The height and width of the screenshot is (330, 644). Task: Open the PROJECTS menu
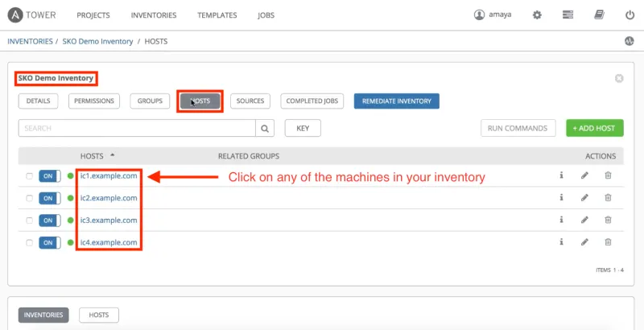tap(93, 15)
